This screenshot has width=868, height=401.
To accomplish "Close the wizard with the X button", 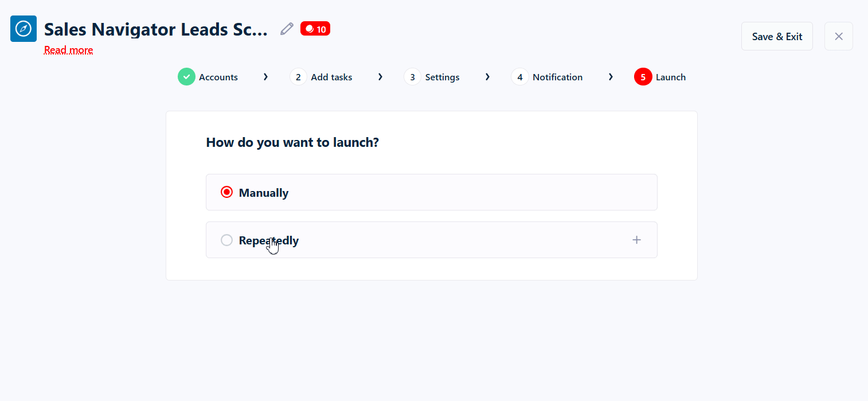I will point(838,36).
